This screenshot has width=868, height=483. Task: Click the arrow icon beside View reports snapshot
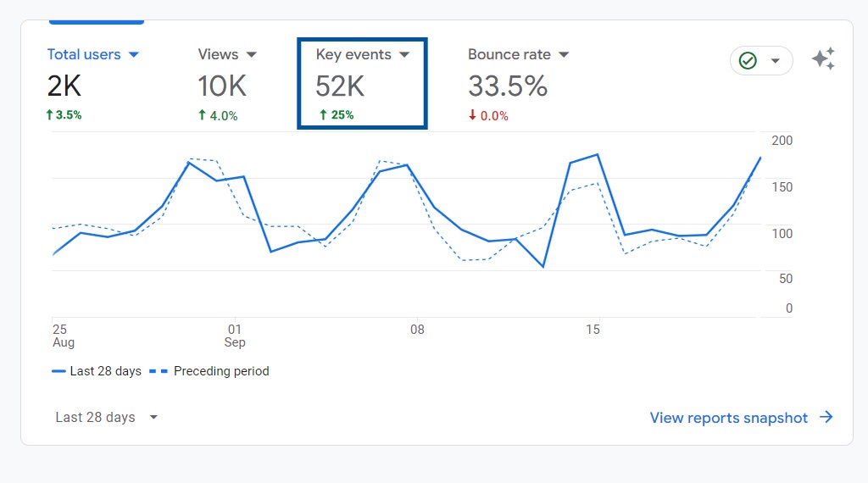click(826, 417)
